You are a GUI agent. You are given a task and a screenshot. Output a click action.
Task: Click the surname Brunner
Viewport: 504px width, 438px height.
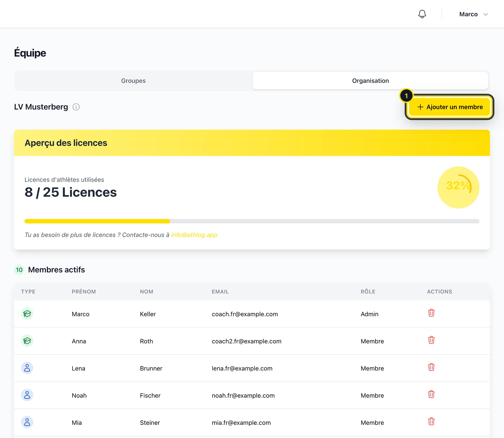tap(151, 369)
